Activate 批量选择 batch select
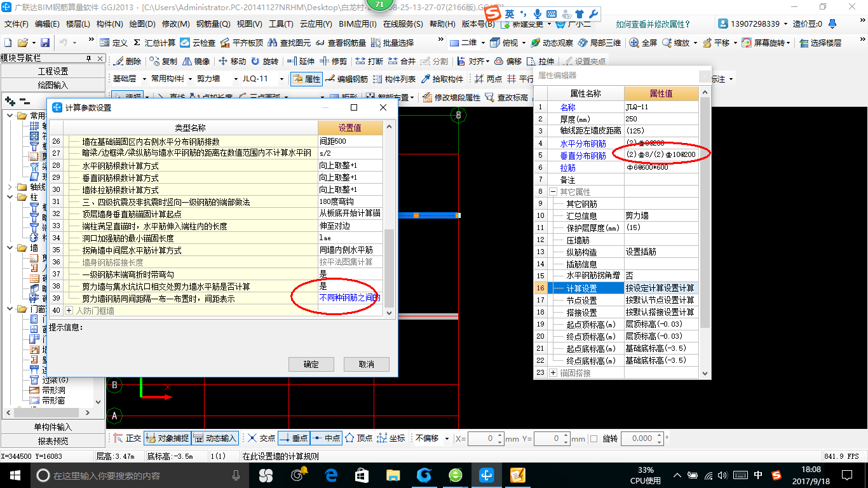 [393, 43]
